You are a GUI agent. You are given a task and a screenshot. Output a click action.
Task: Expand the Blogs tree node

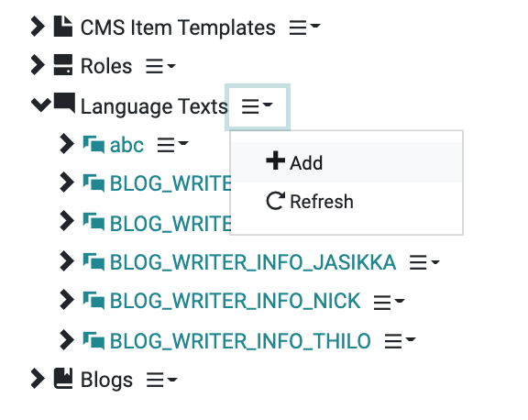coord(38,379)
